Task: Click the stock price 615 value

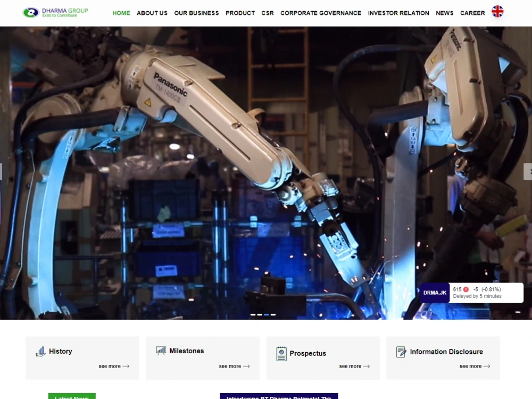Action: (x=457, y=289)
